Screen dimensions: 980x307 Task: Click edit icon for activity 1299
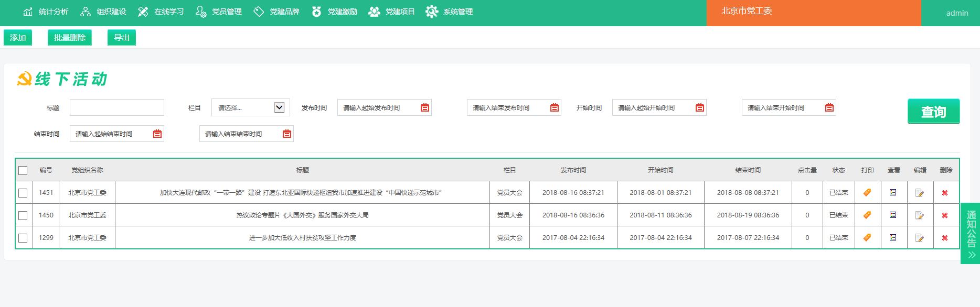919,238
